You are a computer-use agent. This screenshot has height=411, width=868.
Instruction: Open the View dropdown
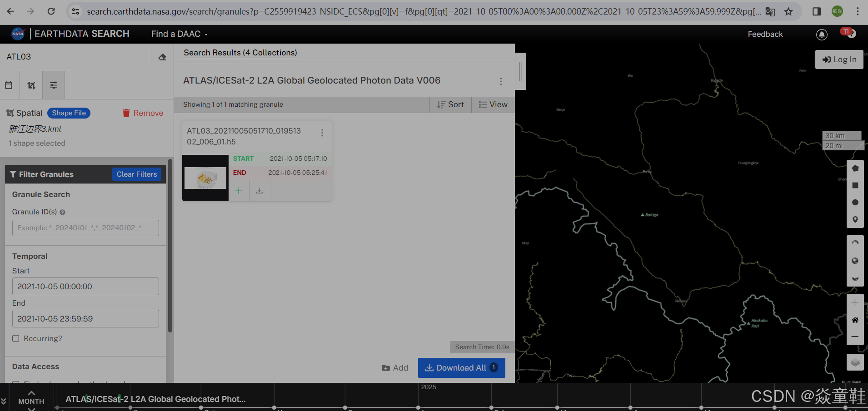point(493,104)
